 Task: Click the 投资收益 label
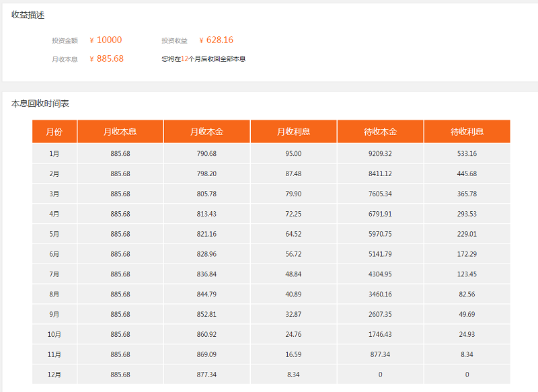pos(175,40)
